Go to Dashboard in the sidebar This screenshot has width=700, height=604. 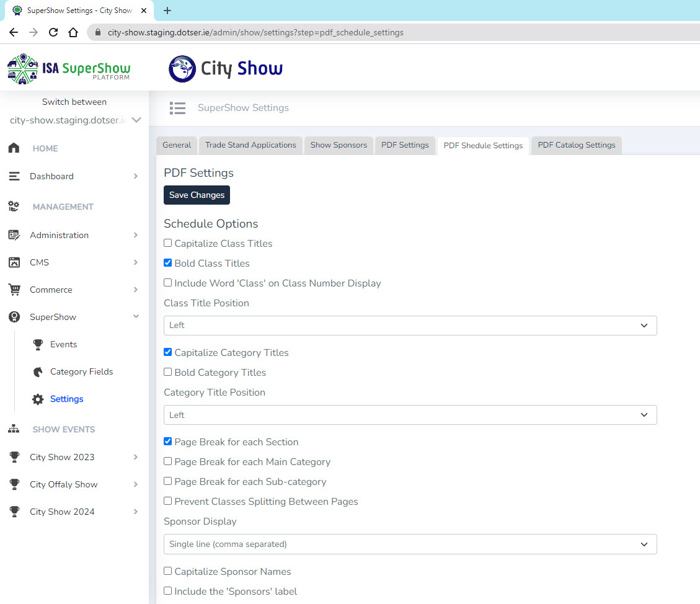(51, 176)
